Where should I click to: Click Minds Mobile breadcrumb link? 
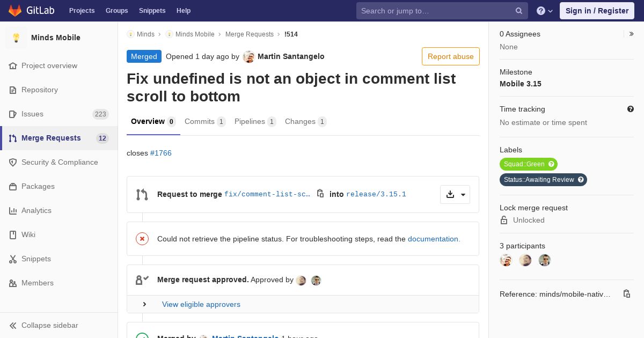pos(195,34)
